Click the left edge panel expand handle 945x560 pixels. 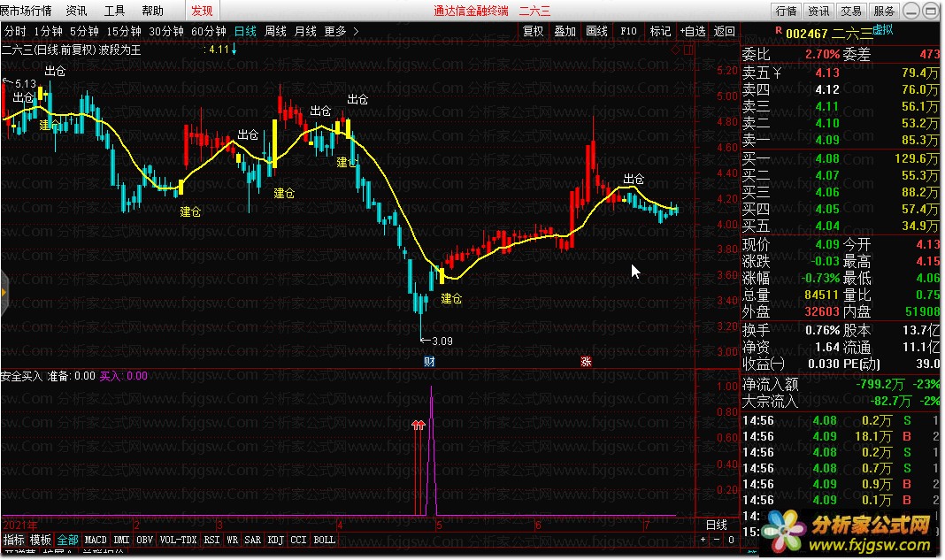(x=4, y=288)
